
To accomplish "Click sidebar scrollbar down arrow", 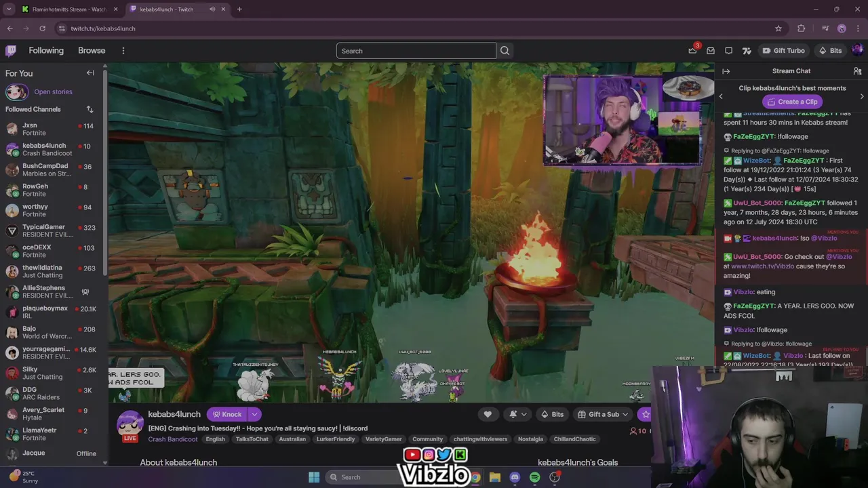I will coord(104,463).
